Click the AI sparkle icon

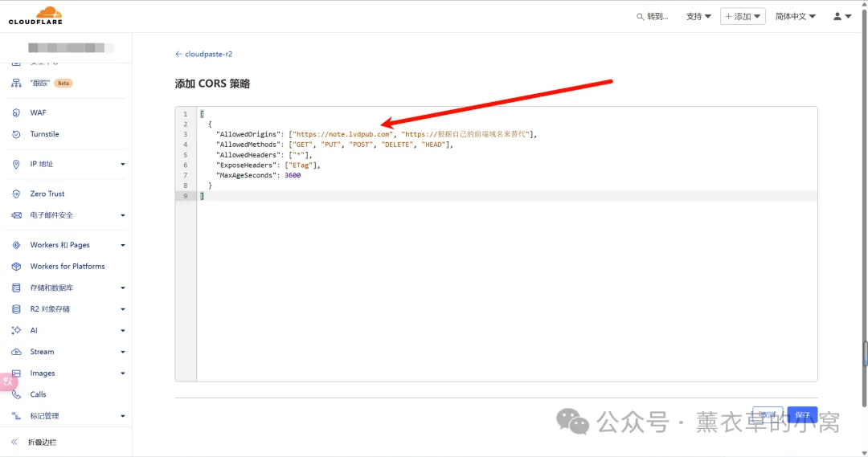(x=16, y=330)
